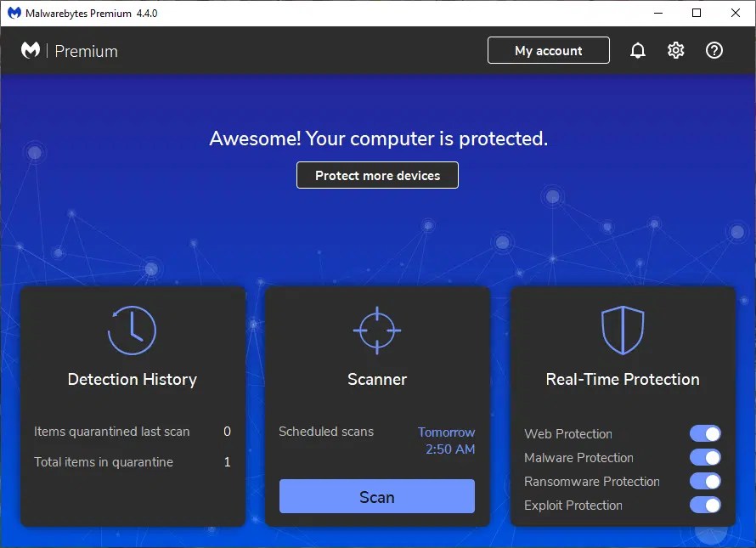
Task: Turn off Malware Protection
Action: click(x=706, y=457)
